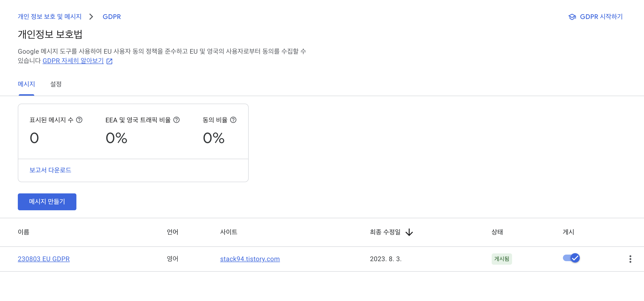This screenshot has width=644, height=301.
Task: Click the 2023. 8. 3. date cell
Action: (386, 259)
